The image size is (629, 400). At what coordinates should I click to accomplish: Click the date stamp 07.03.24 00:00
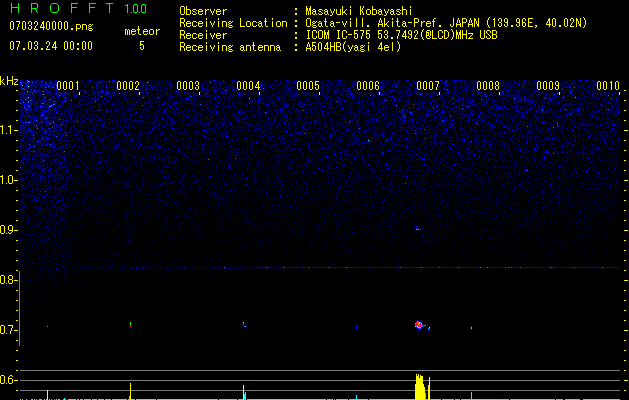[51, 45]
